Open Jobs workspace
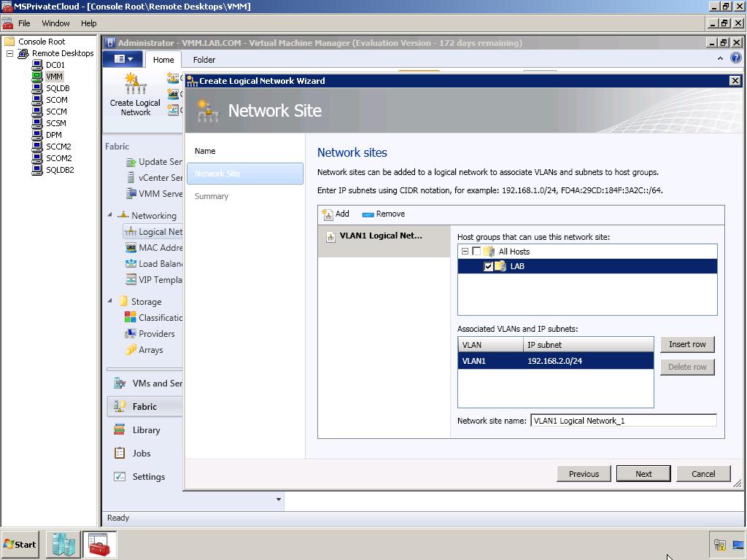The height and width of the screenshot is (560, 747). tap(145, 454)
